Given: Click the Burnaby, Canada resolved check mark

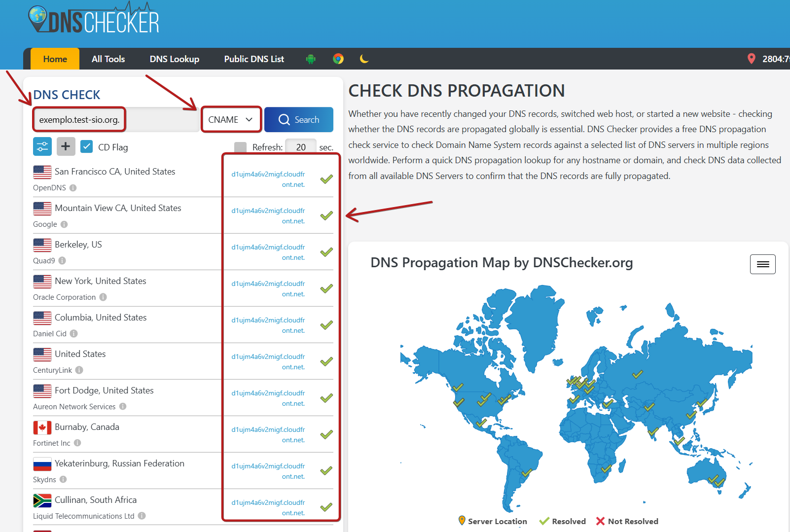Looking at the screenshot, I should [326, 434].
